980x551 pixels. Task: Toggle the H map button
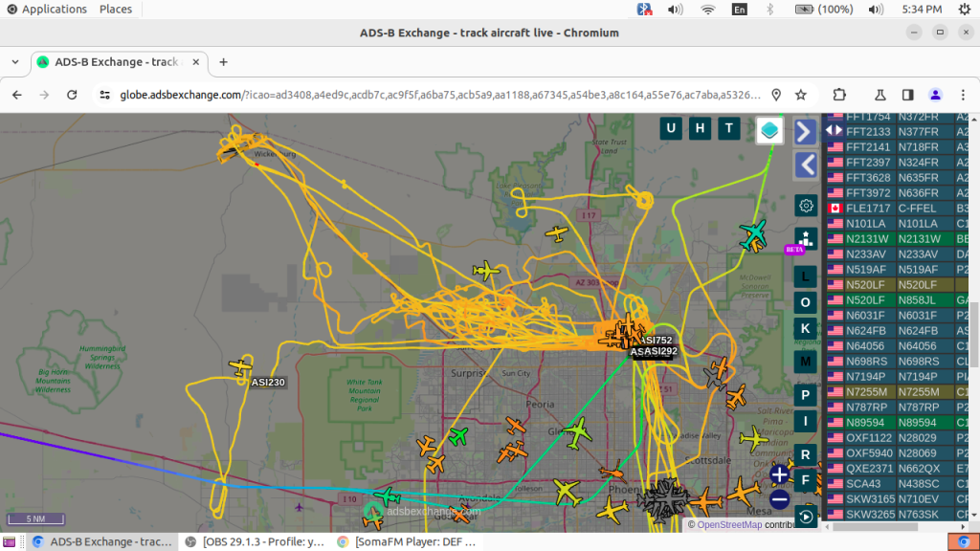click(x=700, y=129)
